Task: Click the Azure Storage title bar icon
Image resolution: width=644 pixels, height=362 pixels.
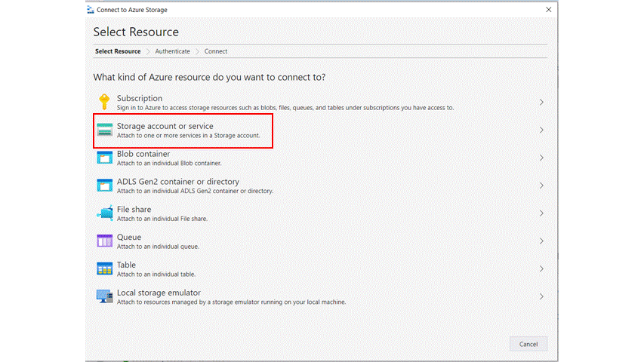Action: [x=91, y=10]
